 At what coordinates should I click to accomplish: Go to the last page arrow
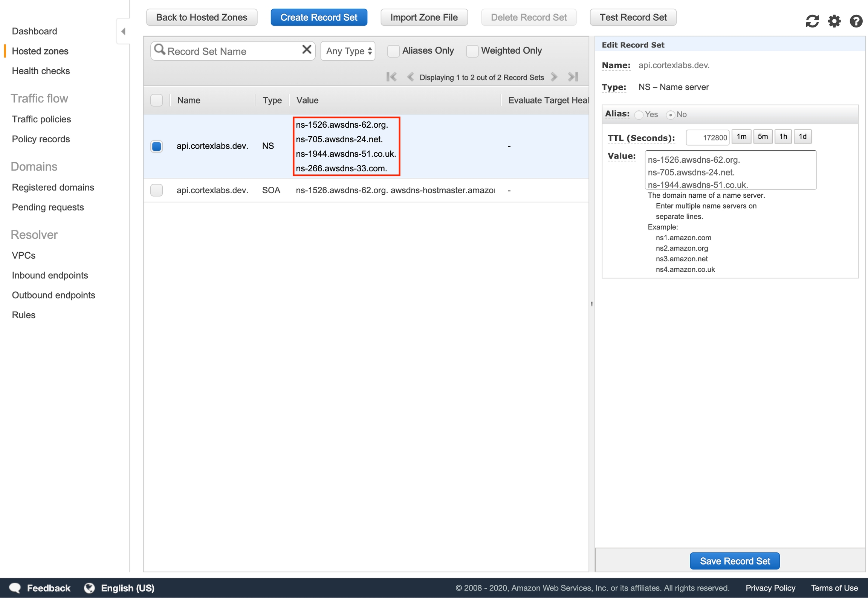pyautogui.click(x=573, y=77)
